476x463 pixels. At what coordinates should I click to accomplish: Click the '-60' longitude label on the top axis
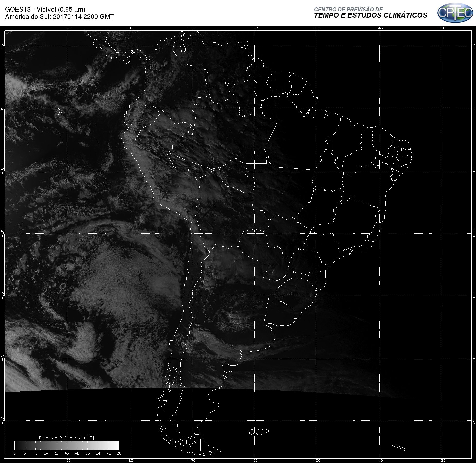click(254, 28)
